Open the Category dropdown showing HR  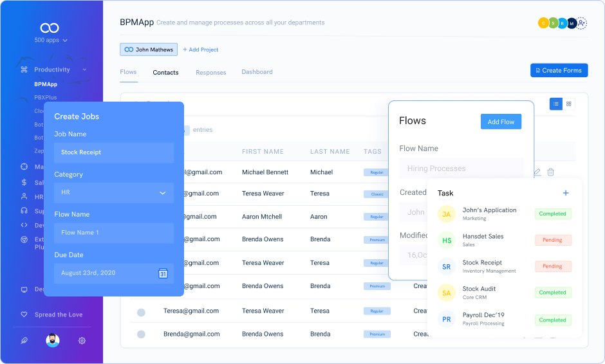click(113, 192)
